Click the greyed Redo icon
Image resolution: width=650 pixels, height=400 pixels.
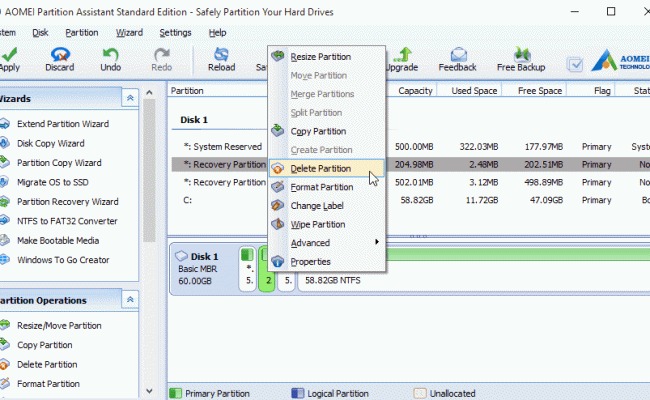[x=162, y=54]
